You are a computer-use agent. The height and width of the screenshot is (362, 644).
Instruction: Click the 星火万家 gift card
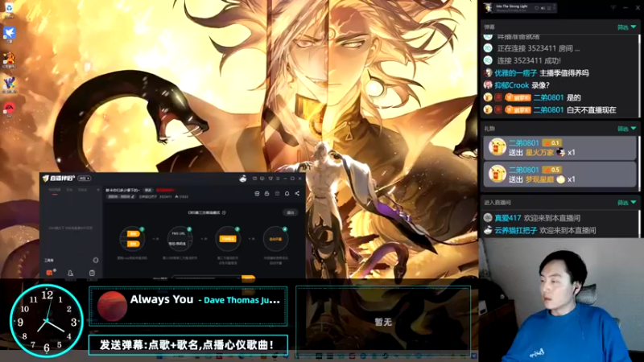point(559,148)
